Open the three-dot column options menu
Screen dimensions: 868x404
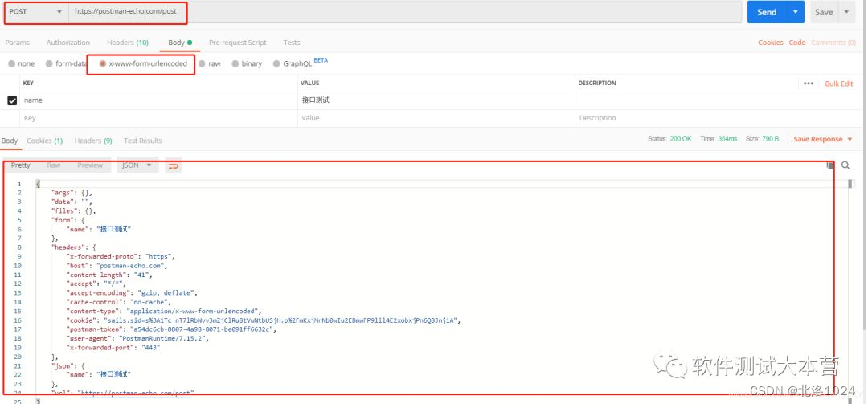pos(809,84)
